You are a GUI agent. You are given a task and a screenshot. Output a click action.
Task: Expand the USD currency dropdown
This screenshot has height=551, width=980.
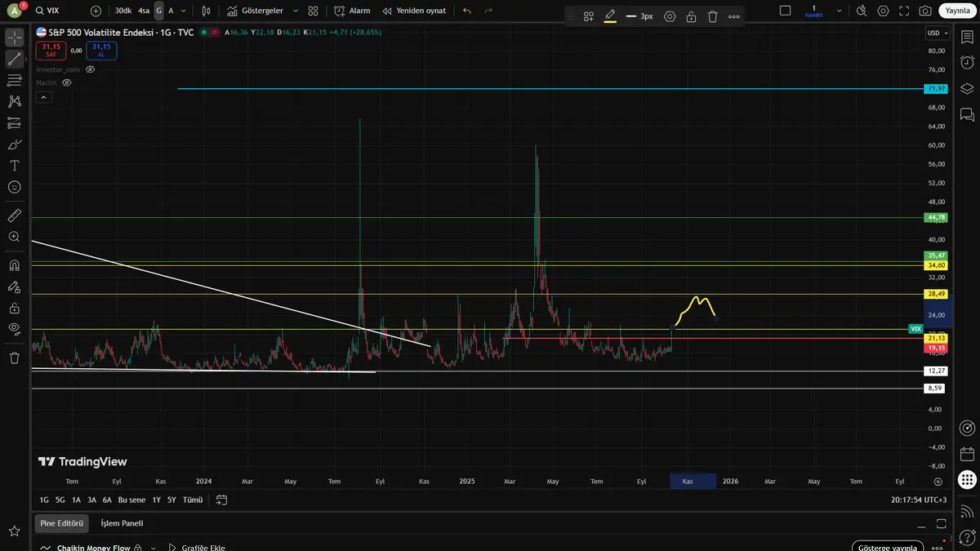(x=937, y=33)
